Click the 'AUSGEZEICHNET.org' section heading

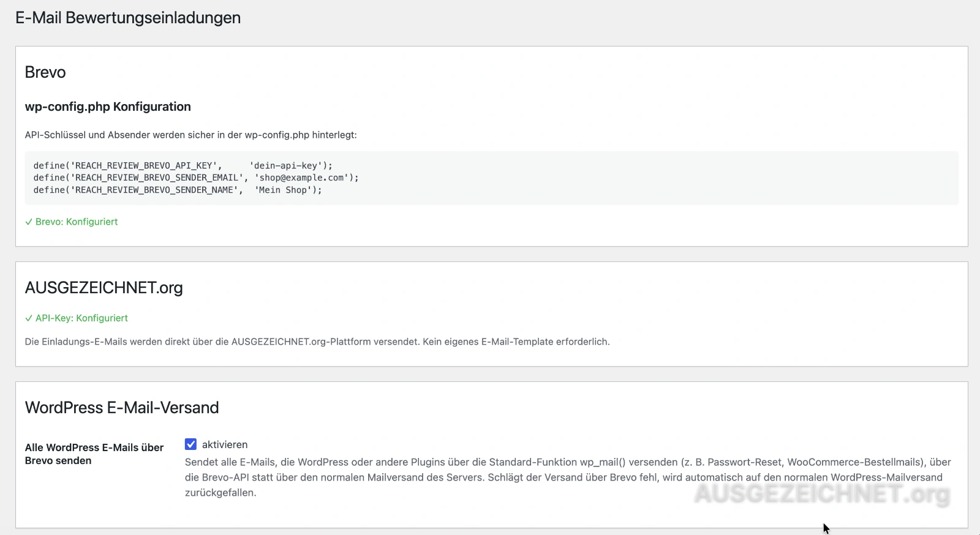(x=104, y=288)
